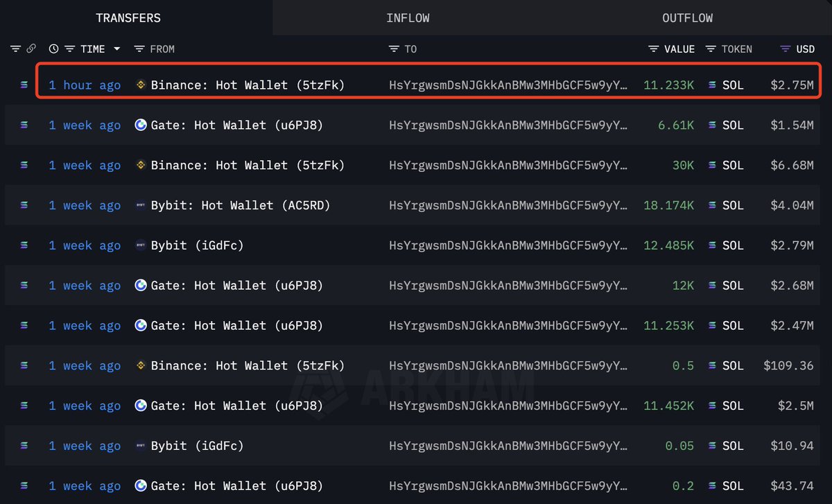Click the $2.47M USD amount
This screenshot has width=832, height=504.
792,326
